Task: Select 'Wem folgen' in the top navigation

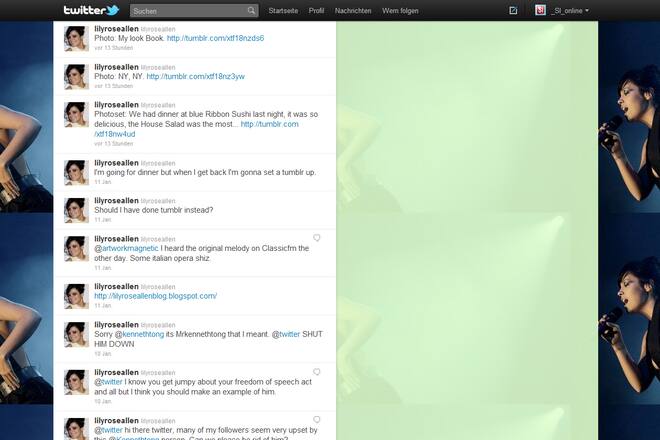Action: (x=402, y=11)
